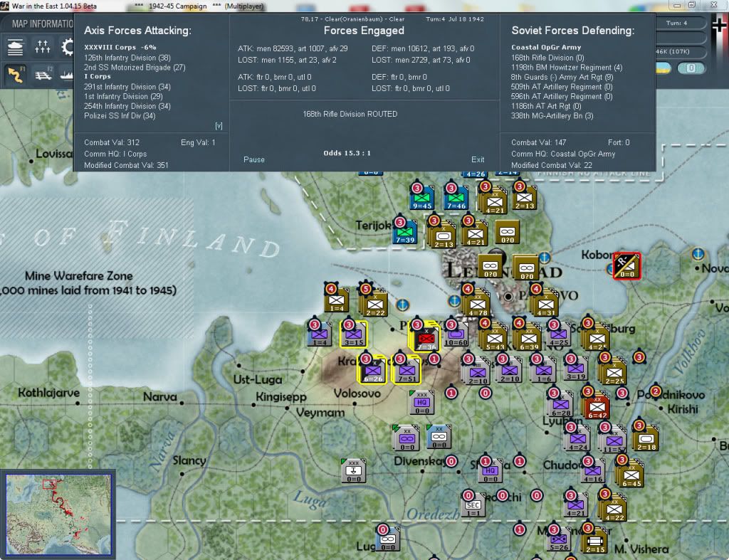Click the Kothlajarve town label
The width and height of the screenshot is (729, 560).
[48, 393]
